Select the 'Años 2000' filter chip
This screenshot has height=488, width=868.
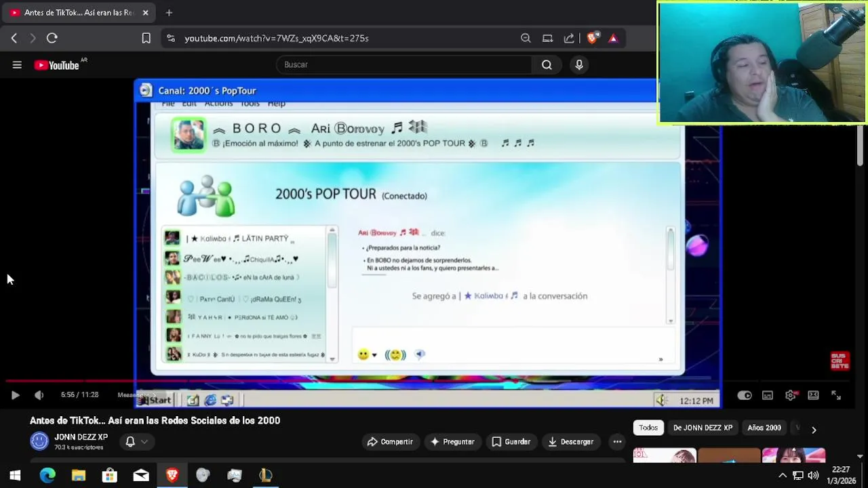tap(764, 428)
